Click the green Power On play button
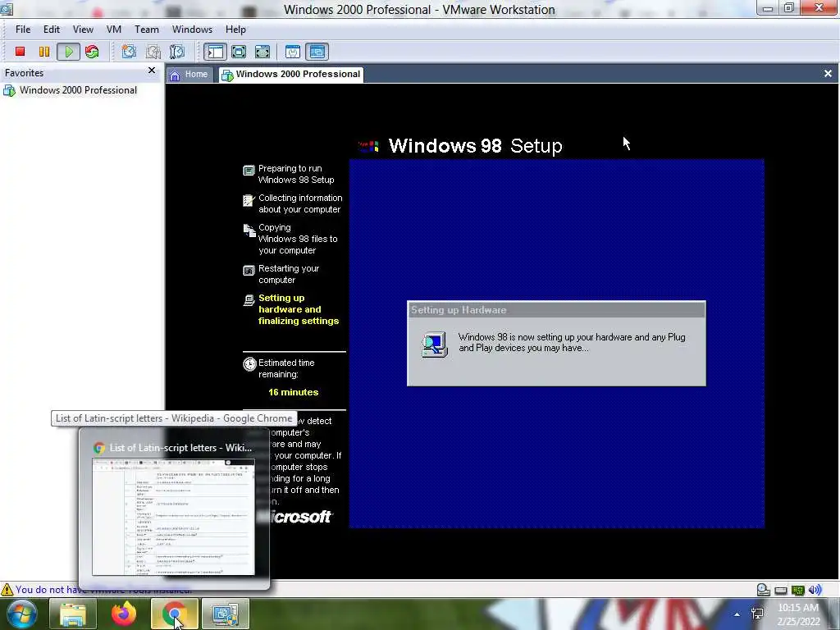The width and height of the screenshot is (840, 630). pyautogui.click(x=69, y=52)
